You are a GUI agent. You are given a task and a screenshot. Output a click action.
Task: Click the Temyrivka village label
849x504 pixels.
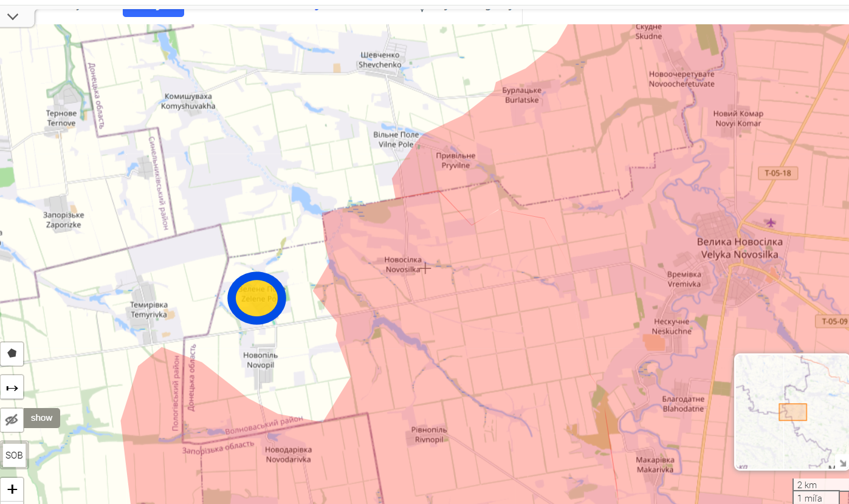(x=149, y=310)
